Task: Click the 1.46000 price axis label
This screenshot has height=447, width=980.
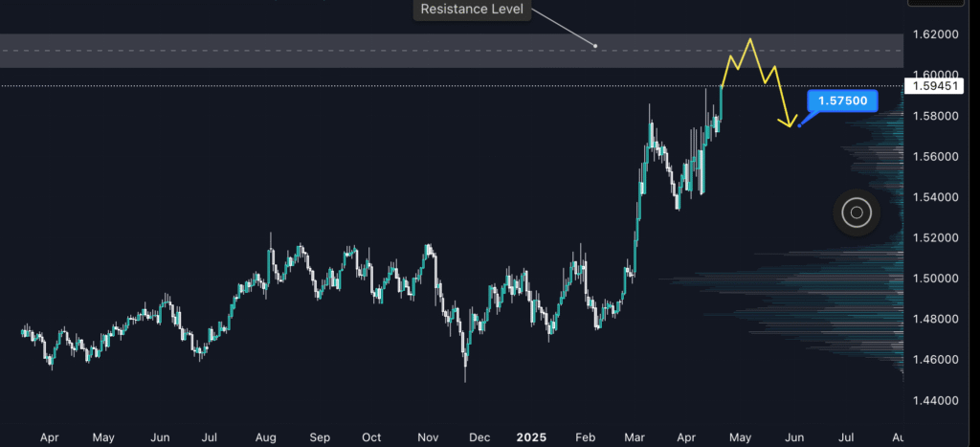Action: pos(935,360)
